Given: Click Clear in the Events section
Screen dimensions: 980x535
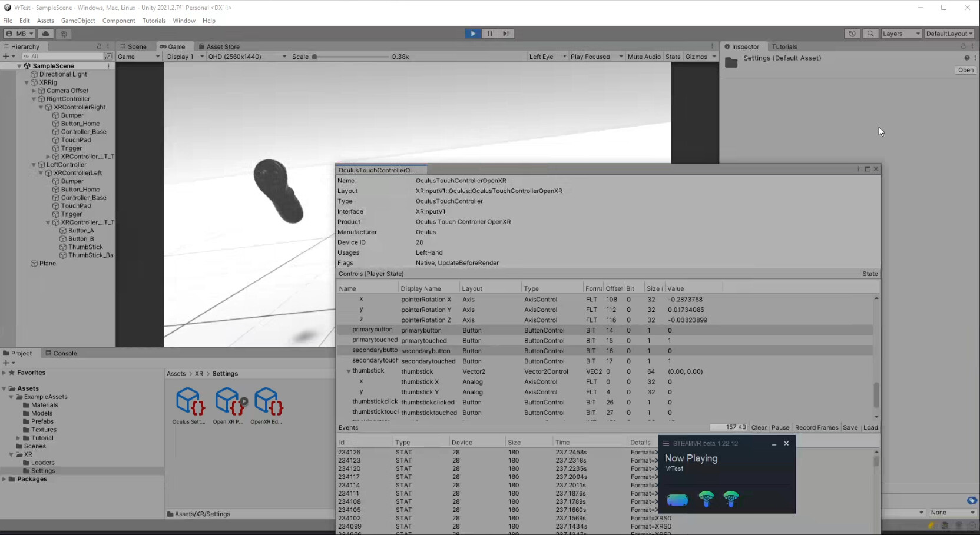Looking at the screenshot, I should click(759, 427).
